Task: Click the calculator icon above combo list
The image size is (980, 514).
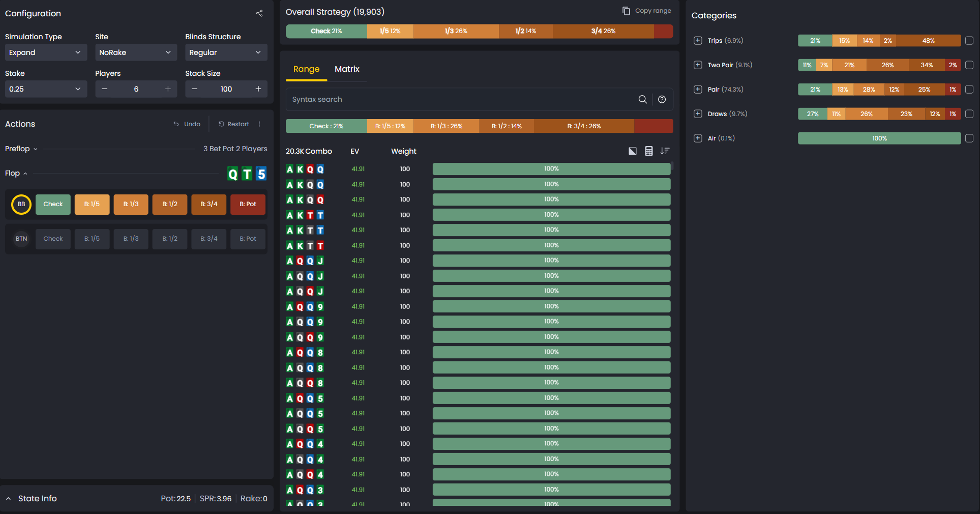Action: (x=649, y=151)
